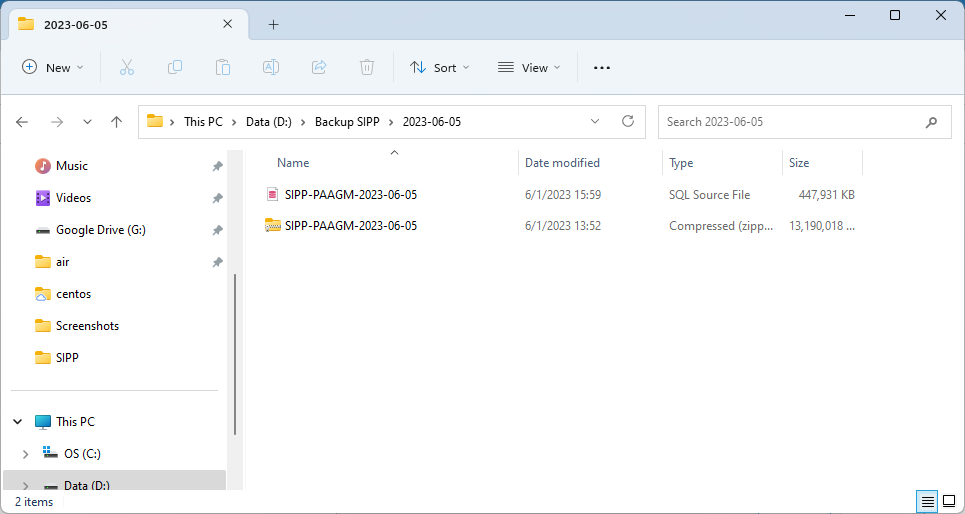Click the Rename icon in toolbar
Screen dimensions: 965x514
pos(271,68)
